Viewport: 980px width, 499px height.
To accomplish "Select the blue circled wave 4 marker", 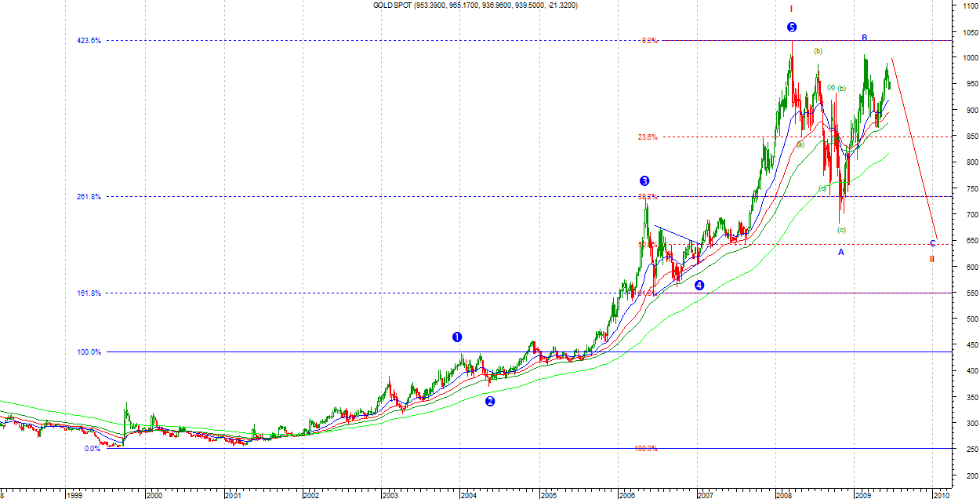I will pyautogui.click(x=699, y=286).
